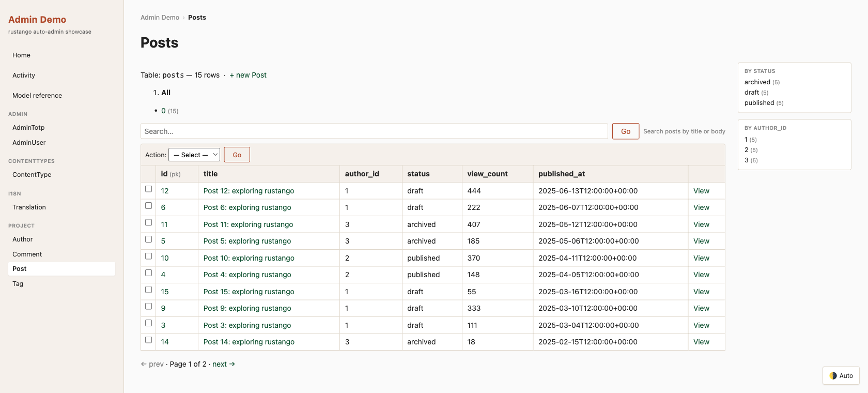
Task: Open Author model
Action: 61,239
